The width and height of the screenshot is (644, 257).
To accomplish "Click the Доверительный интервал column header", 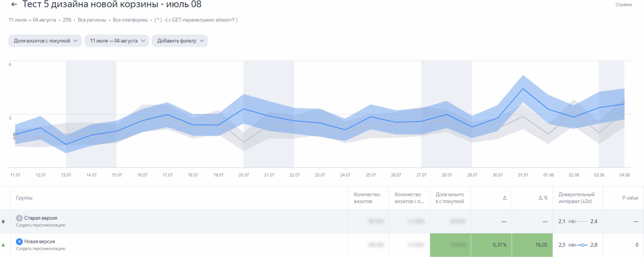I will coord(576,198).
